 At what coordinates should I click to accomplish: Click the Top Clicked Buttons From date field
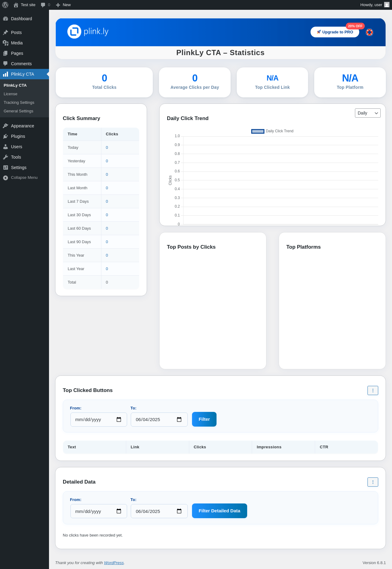99,420
